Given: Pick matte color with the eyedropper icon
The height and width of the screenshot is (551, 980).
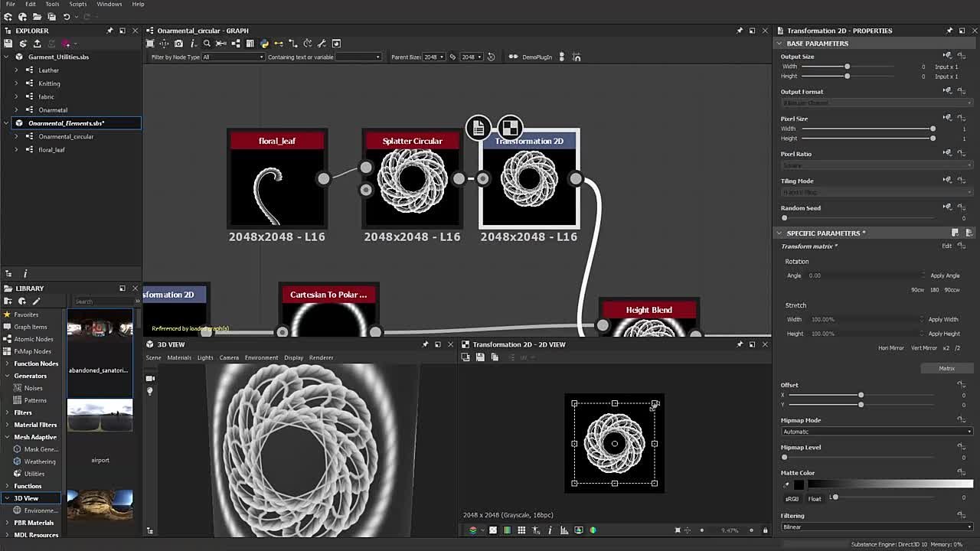Looking at the screenshot, I should [786, 485].
